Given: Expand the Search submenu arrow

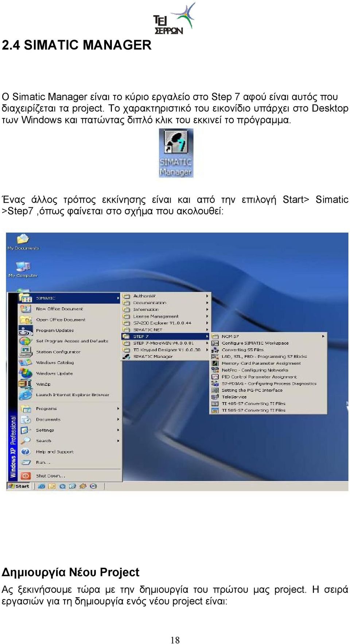Looking at the screenshot, I should click(118, 441).
